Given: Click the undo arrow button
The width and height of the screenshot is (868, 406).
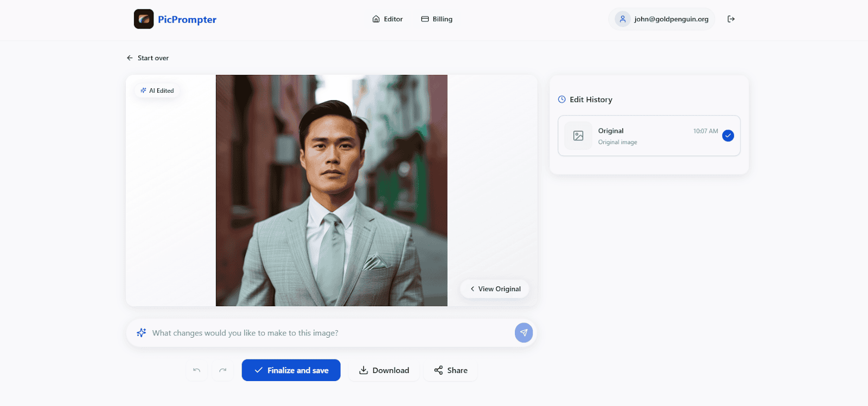Looking at the screenshot, I should tap(197, 370).
